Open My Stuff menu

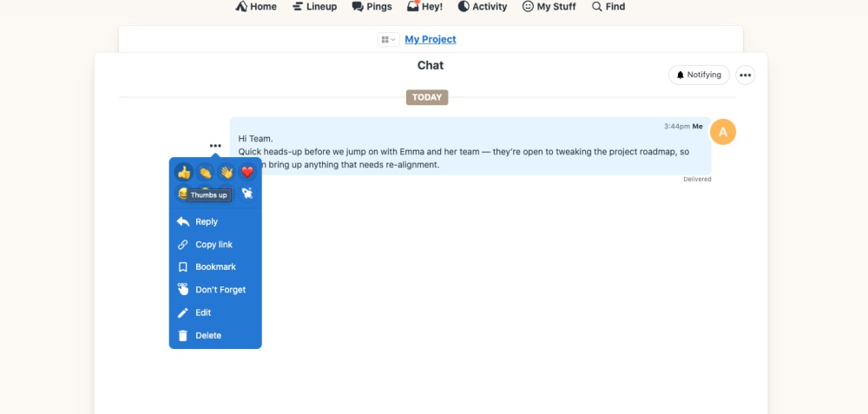(x=549, y=7)
